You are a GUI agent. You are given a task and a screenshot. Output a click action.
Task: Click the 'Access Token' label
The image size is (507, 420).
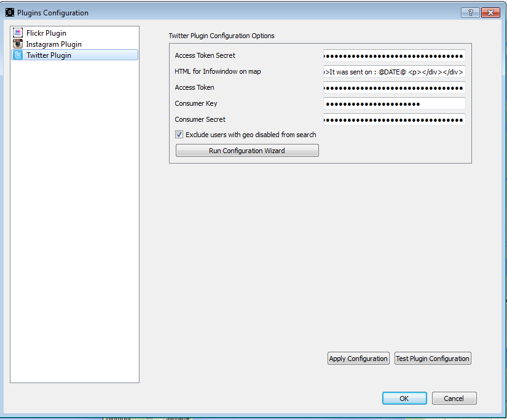[194, 87]
